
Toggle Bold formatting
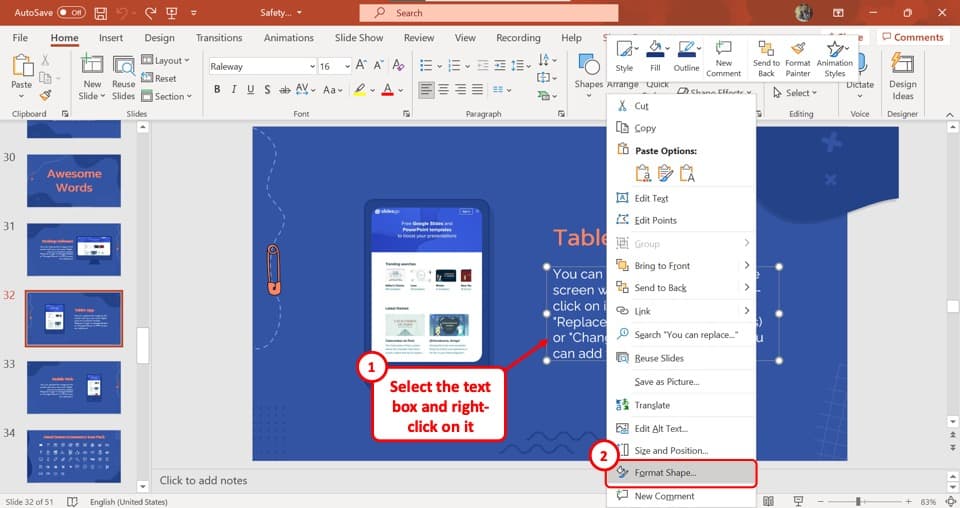(217, 89)
